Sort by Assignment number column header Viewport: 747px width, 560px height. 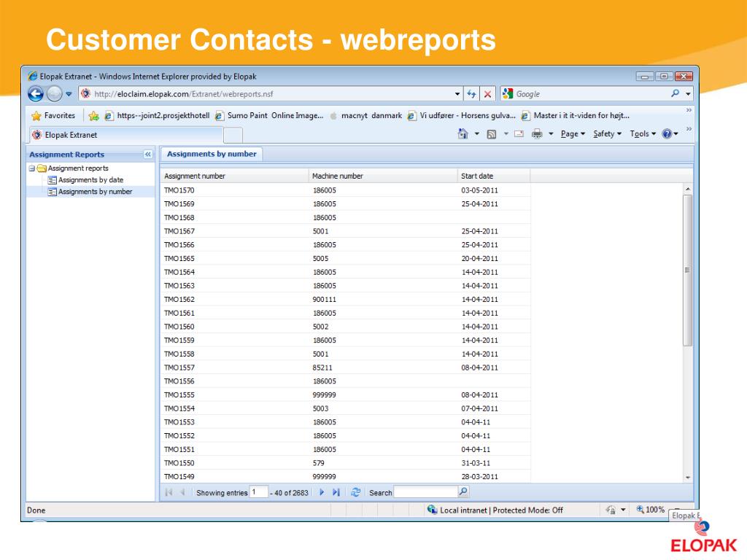click(234, 176)
